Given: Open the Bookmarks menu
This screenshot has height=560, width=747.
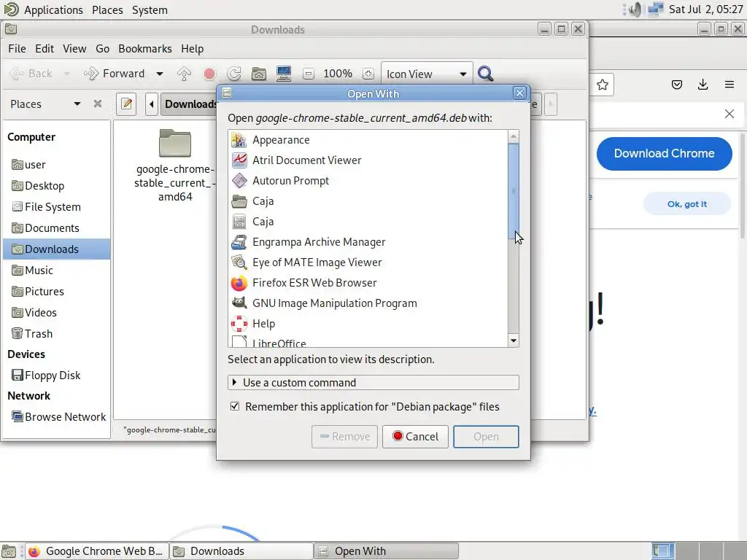Looking at the screenshot, I should [145, 49].
